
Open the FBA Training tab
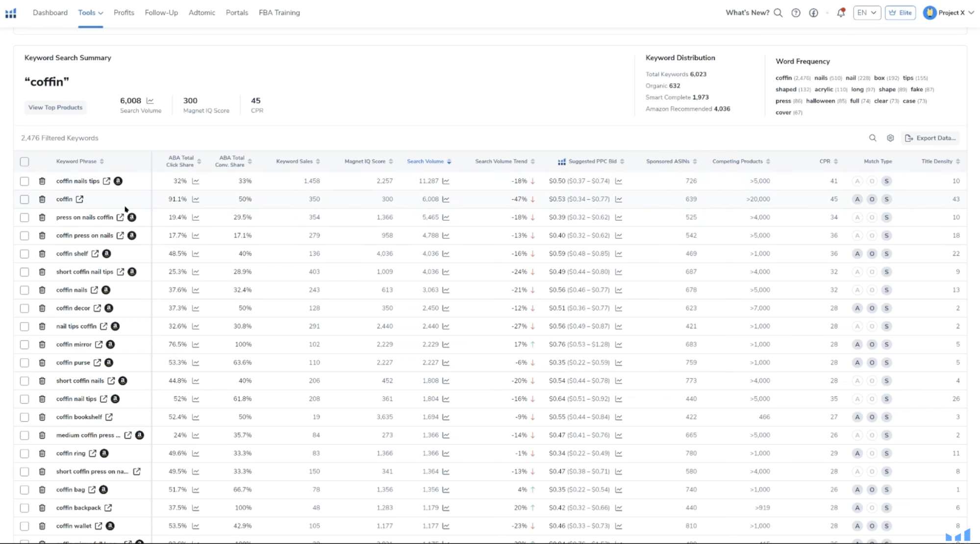279,13
